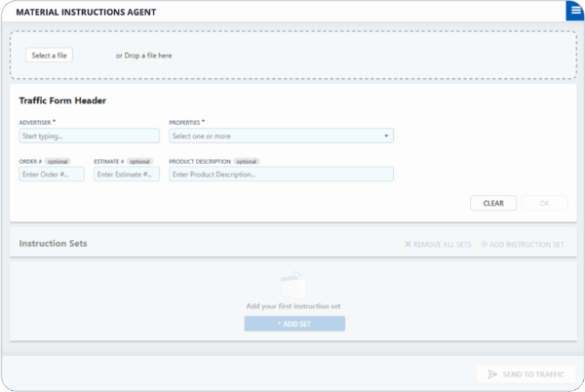
Task: Click the Select a file button
Action: coord(49,56)
